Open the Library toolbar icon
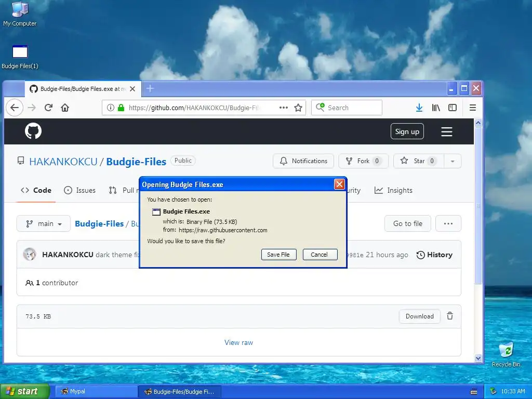 436,108
